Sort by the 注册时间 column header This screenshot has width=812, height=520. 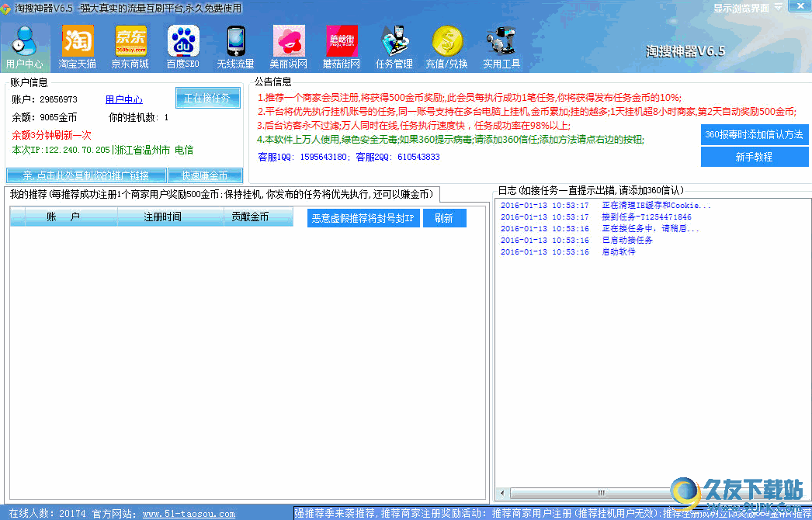(170, 217)
